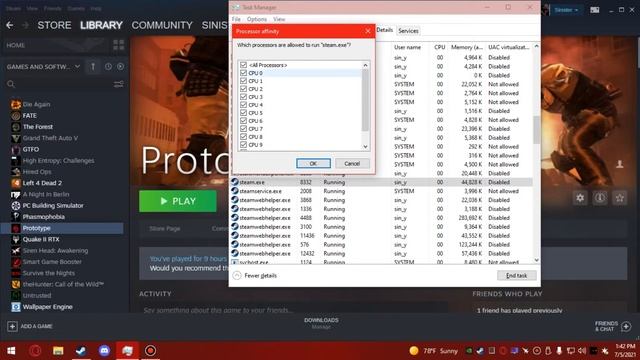Screen dimensions: 640x360
Task: Uncheck CPU 4 checkbox
Action: point(244,105)
